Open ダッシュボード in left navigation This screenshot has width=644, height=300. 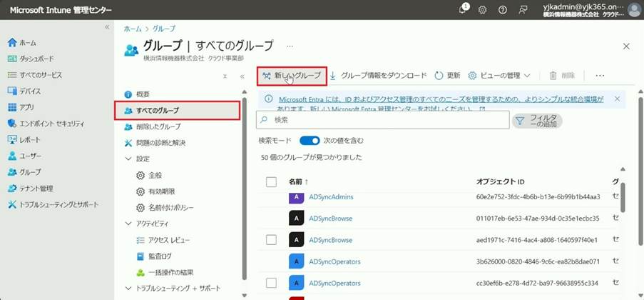(x=31, y=59)
